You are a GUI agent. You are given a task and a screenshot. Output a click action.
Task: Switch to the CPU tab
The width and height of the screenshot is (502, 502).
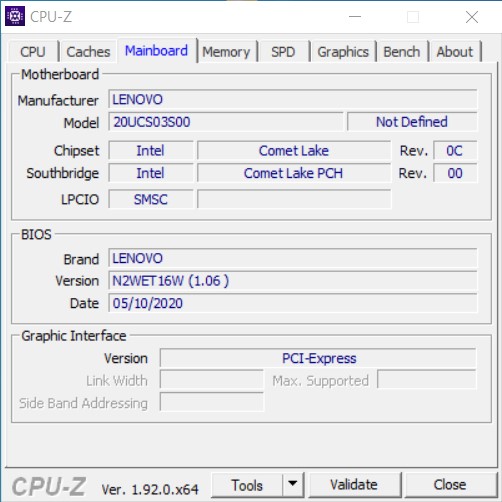click(x=33, y=52)
